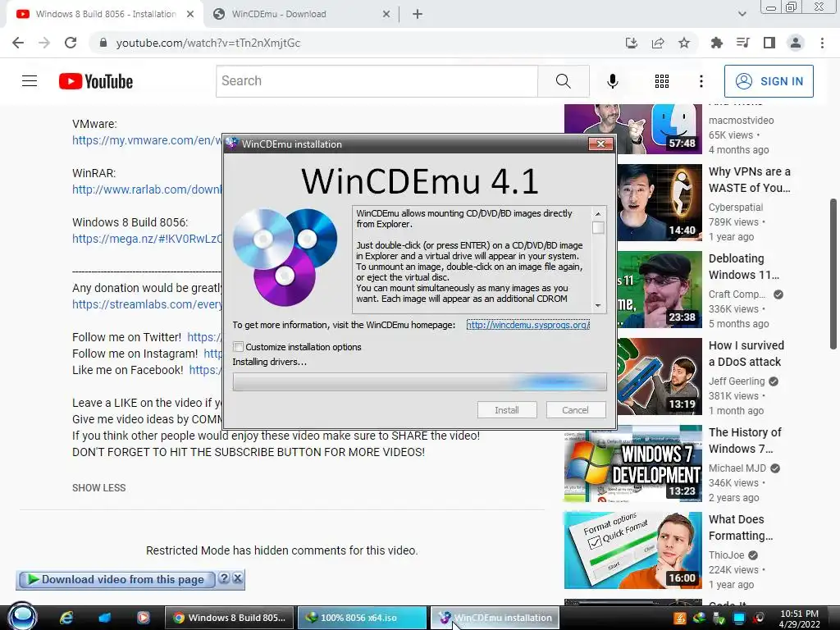Click the SIGN IN button
Image resolution: width=840 pixels, height=630 pixels.
769,81
